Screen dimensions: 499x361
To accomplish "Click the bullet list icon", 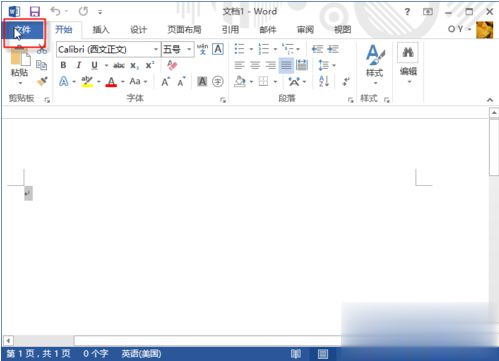I will (240, 49).
